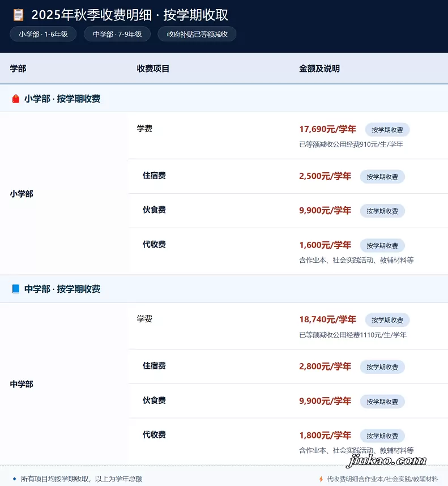Click the blue diamond bullet in the footer
This screenshot has width=448, height=486.
click(x=14, y=479)
